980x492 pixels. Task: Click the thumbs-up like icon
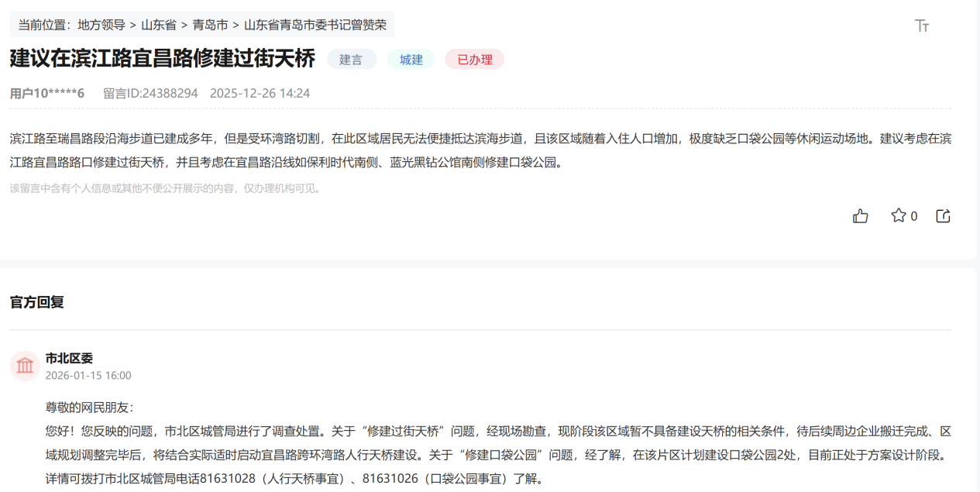click(860, 216)
